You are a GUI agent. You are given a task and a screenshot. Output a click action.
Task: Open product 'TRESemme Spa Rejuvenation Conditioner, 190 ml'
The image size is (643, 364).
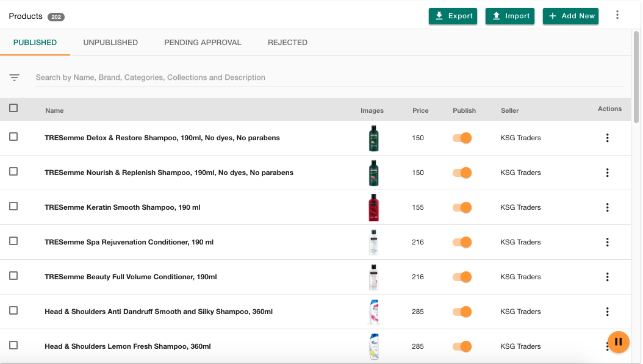(129, 242)
